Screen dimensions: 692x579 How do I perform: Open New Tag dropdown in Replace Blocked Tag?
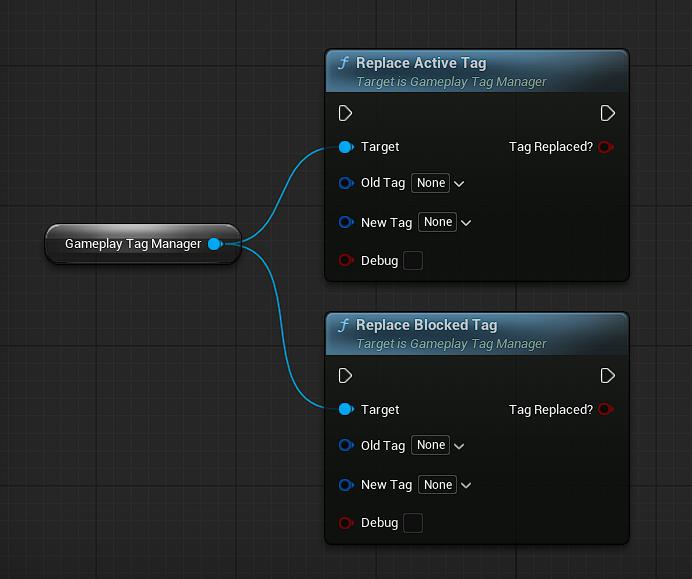click(445, 485)
